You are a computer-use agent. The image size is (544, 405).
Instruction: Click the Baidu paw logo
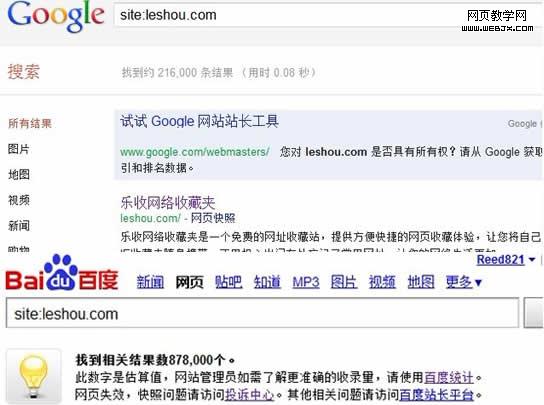[62, 273]
